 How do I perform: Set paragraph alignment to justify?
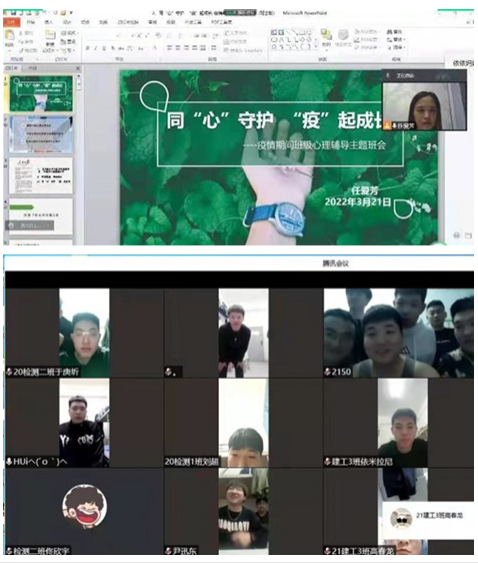[x=195, y=48]
